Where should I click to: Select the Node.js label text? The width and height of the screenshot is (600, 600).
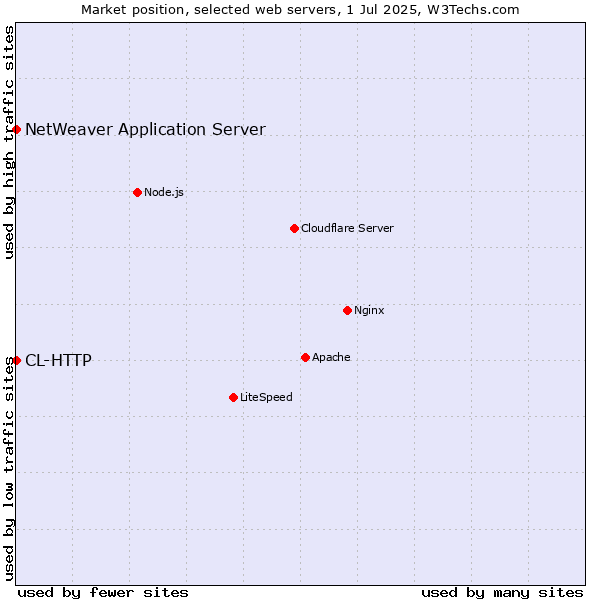pyautogui.click(x=164, y=192)
